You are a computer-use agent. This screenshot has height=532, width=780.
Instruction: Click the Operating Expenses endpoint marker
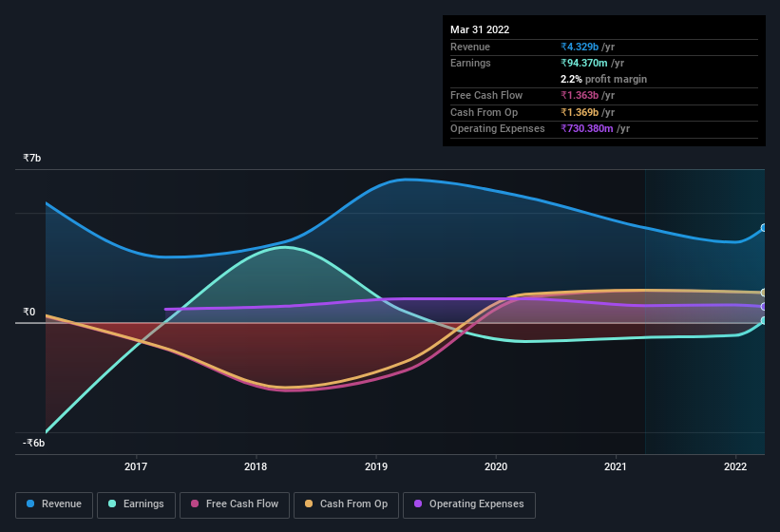point(764,306)
